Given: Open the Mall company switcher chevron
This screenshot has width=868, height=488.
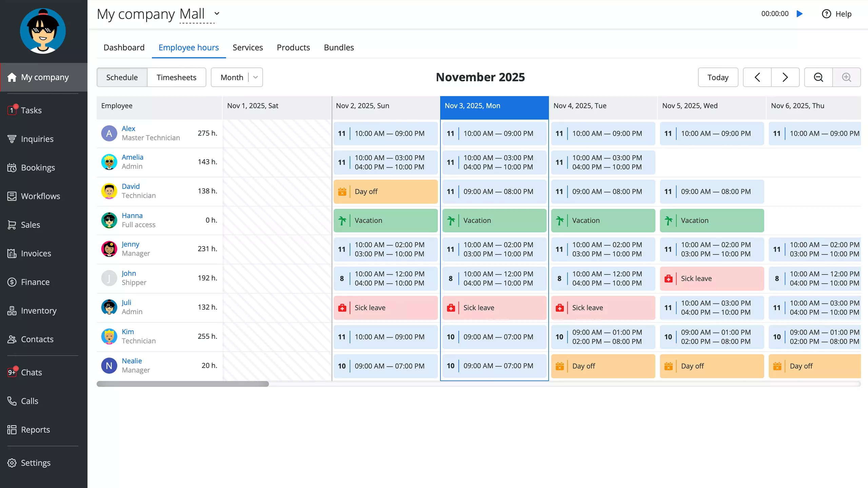Looking at the screenshot, I should [217, 14].
